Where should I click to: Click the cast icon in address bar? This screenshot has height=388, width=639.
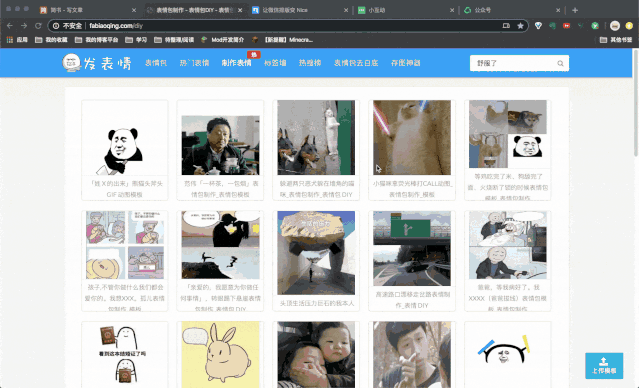point(506,26)
